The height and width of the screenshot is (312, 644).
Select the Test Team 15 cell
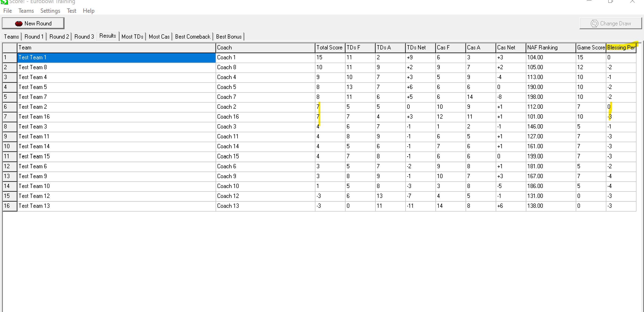pos(116,156)
